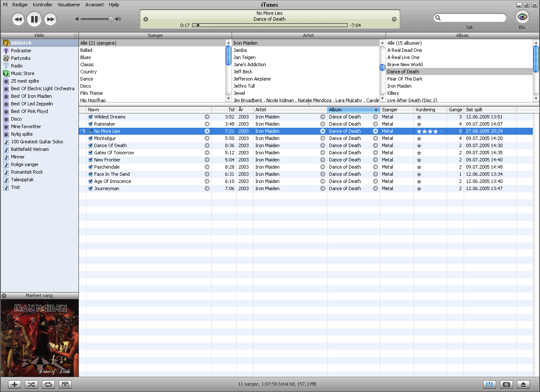Click the arrow icon next to Wildest Dreams title
Viewport: 540px width, 392px height.
(x=207, y=117)
